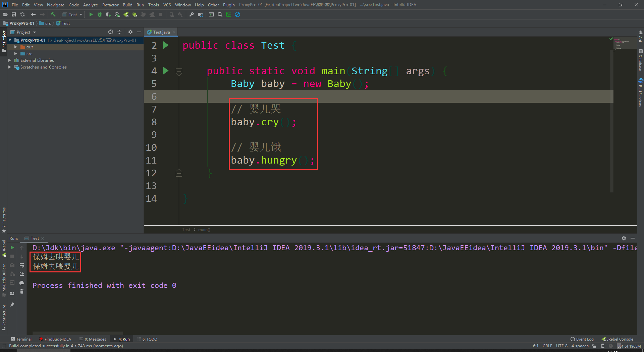This screenshot has height=352, width=644.
Task: Run with JRebel using the rocket icon
Action: [x=126, y=14]
